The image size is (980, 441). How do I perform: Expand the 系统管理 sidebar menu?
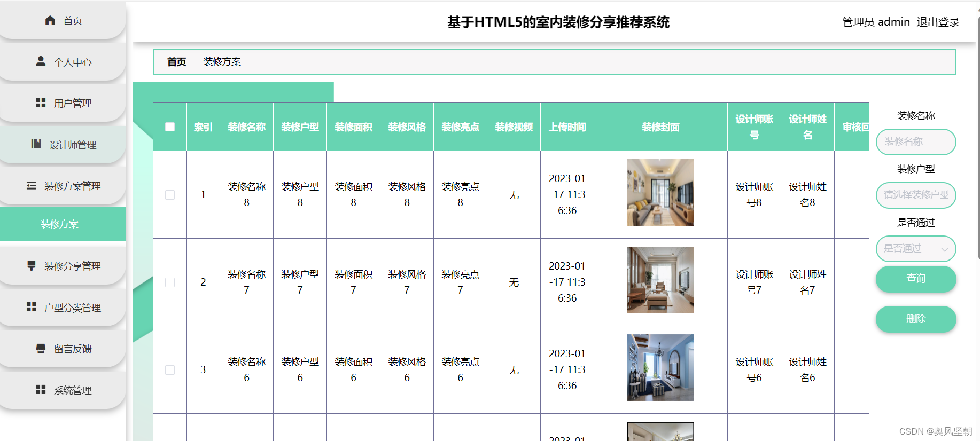tap(63, 390)
